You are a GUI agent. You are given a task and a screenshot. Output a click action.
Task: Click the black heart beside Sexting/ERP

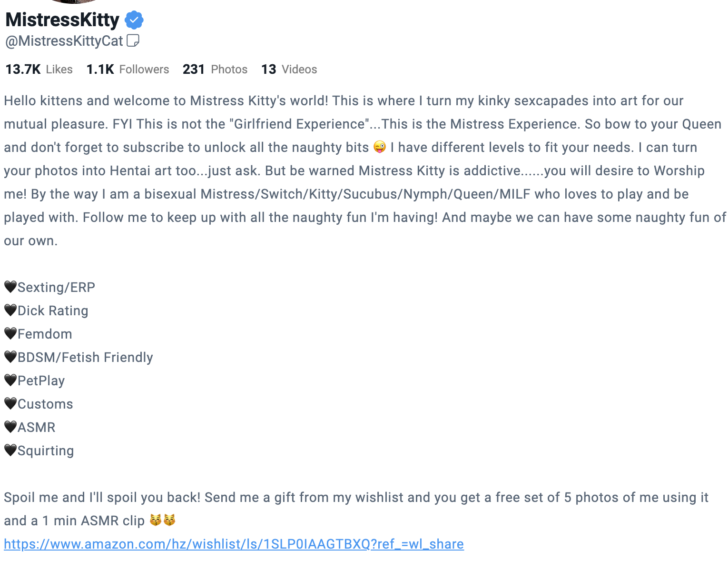click(10, 287)
